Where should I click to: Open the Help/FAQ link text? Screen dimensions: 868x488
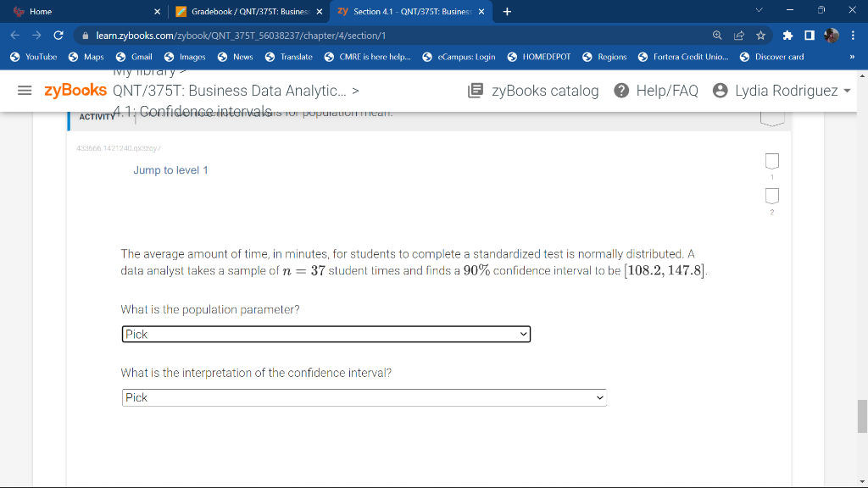pos(667,91)
